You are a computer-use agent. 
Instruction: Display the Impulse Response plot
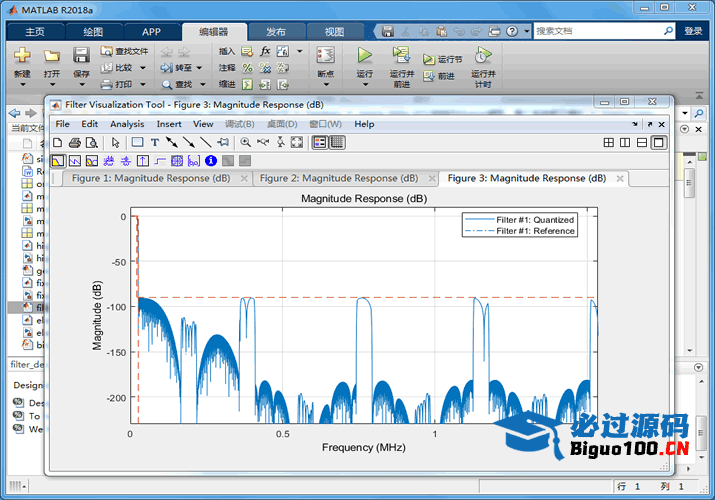point(143,161)
